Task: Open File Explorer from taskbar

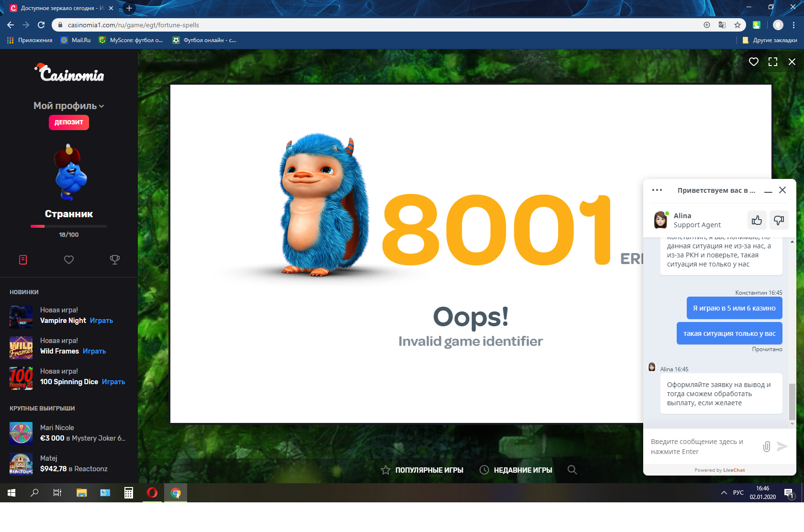Action: 81,493
